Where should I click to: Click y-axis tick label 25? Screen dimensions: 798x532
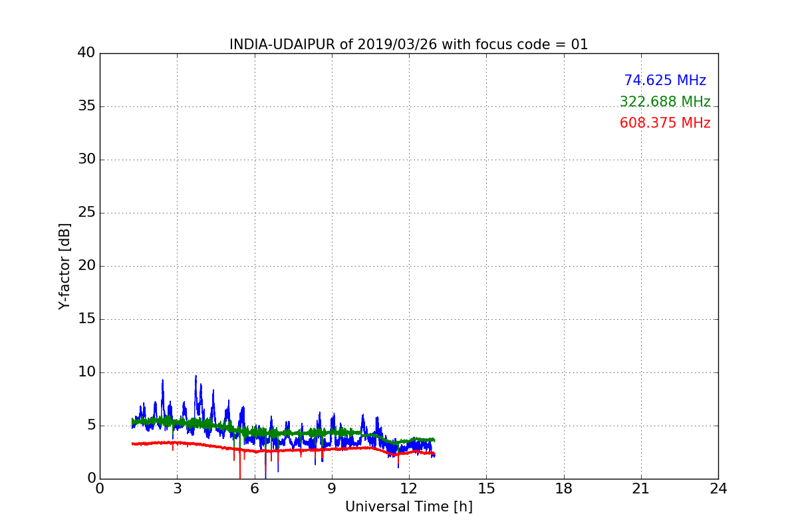coord(86,213)
